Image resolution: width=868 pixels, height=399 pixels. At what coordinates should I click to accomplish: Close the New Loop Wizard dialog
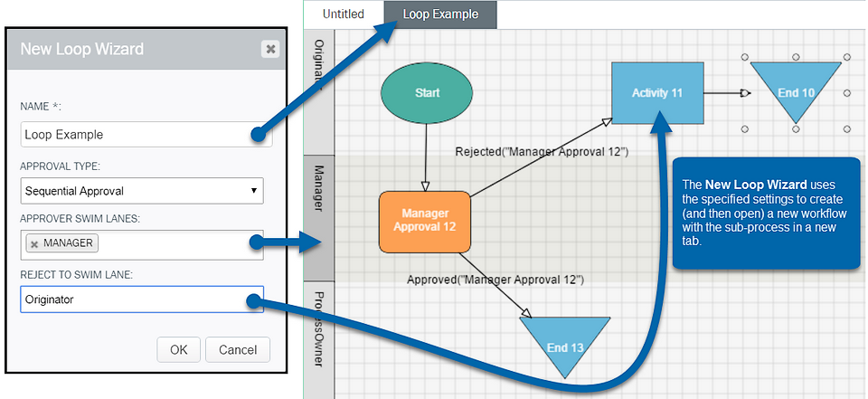(x=270, y=50)
